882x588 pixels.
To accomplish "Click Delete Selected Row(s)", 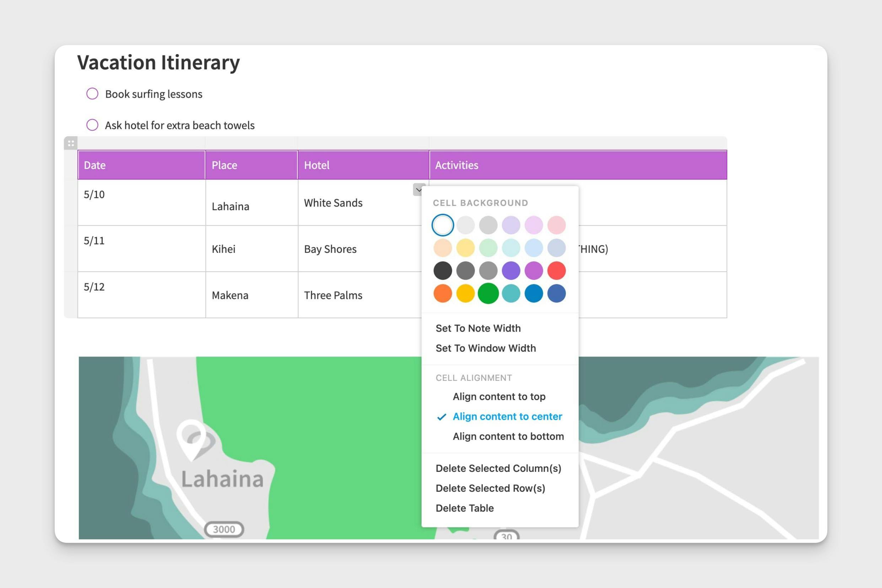I will pos(490,488).
